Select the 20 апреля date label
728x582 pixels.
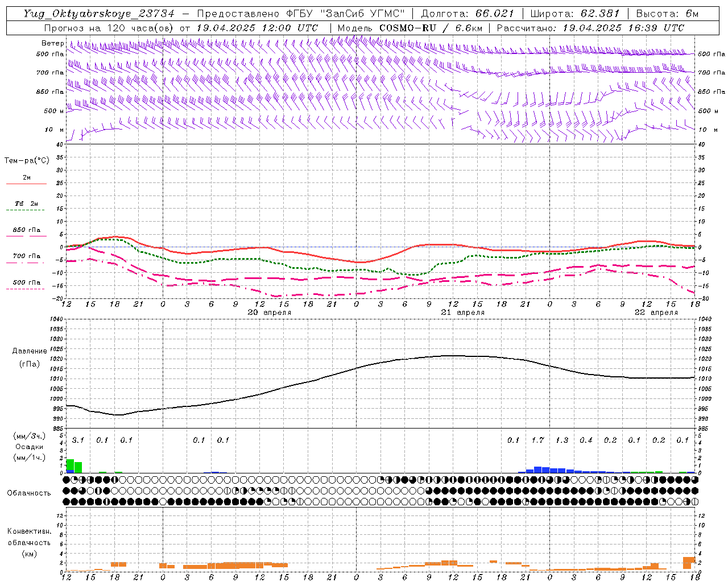[270, 313]
